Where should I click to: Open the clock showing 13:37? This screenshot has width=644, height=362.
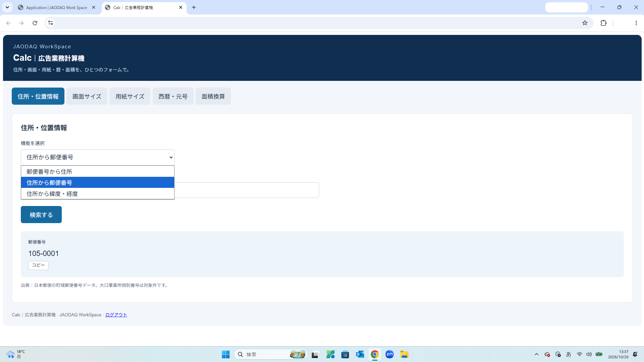pyautogui.click(x=618, y=354)
